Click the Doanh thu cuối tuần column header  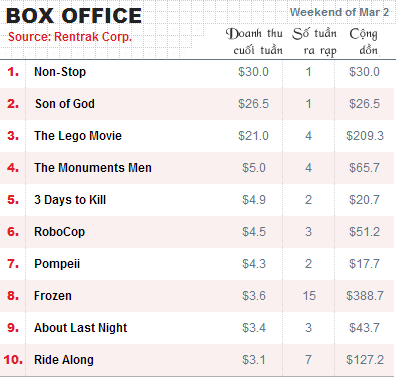(254, 42)
